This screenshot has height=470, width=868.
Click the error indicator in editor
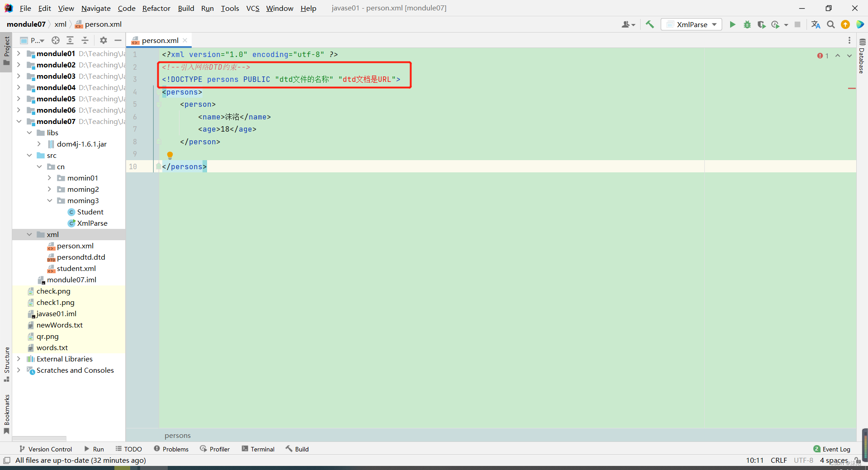click(x=823, y=56)
